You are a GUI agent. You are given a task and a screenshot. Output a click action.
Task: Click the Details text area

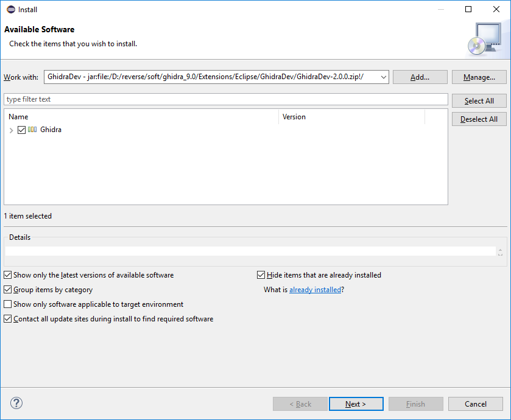click(250, 251)
